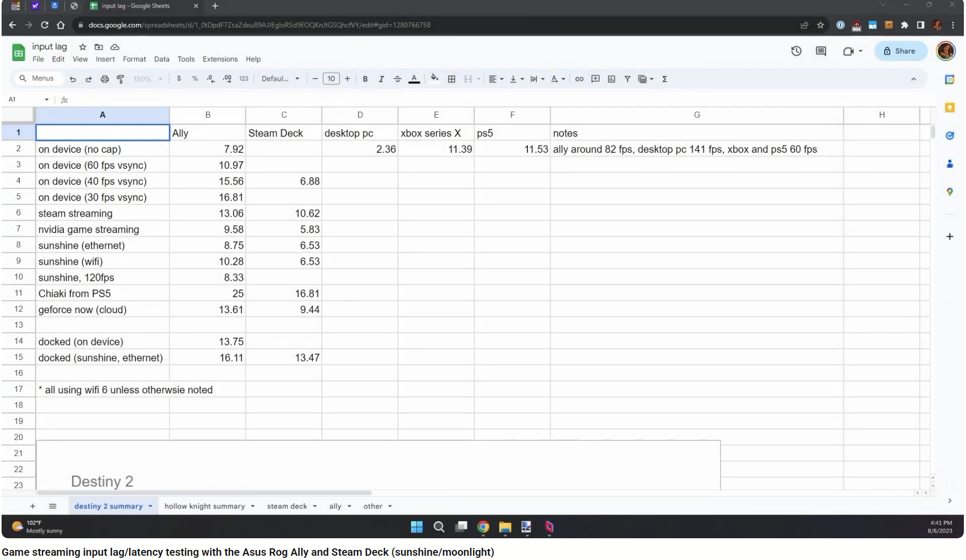Open the font family dropdown
Screen dimensions: 966x560
point(280,79)
